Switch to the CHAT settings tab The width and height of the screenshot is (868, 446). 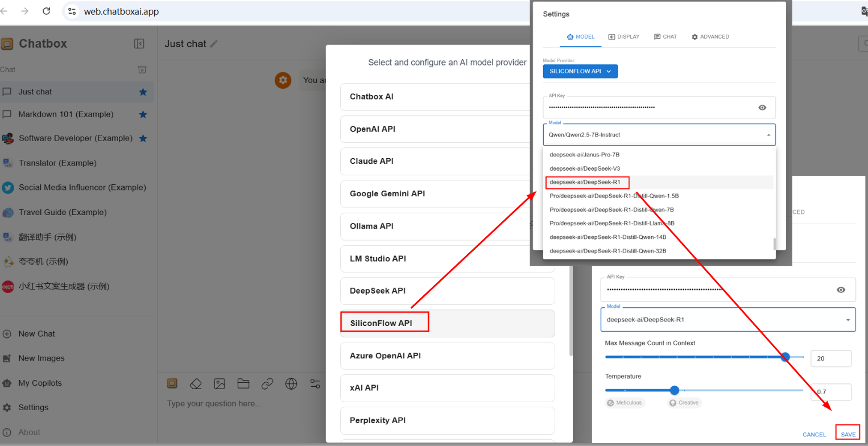[666, 37]
